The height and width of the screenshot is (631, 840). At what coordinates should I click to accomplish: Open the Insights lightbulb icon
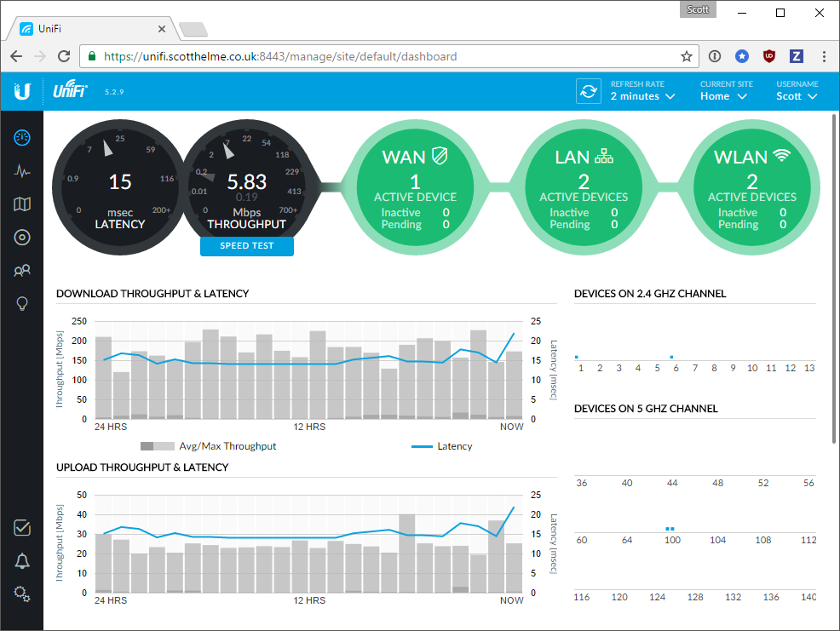[22, 304]
